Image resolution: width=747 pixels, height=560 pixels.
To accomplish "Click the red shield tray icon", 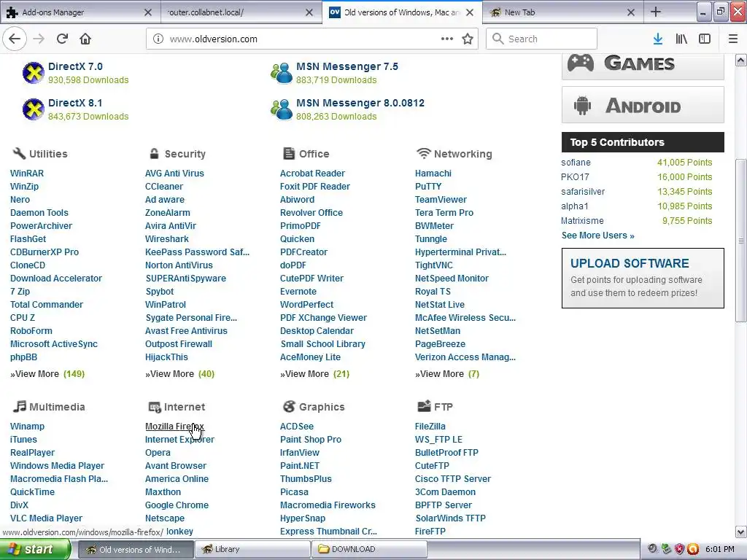I will [679, 549].
